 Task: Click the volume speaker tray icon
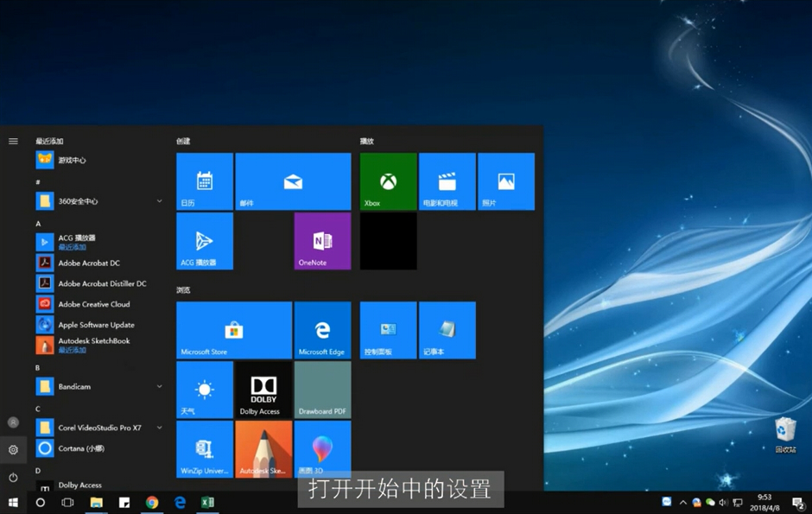tap(723, 502)
